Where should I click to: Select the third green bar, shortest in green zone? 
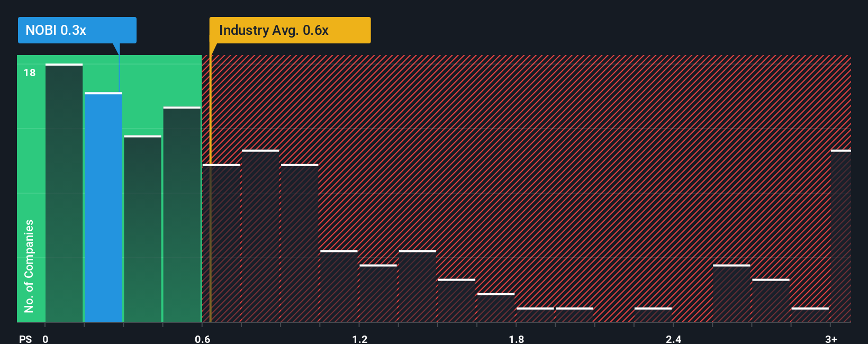pos(142,229)
